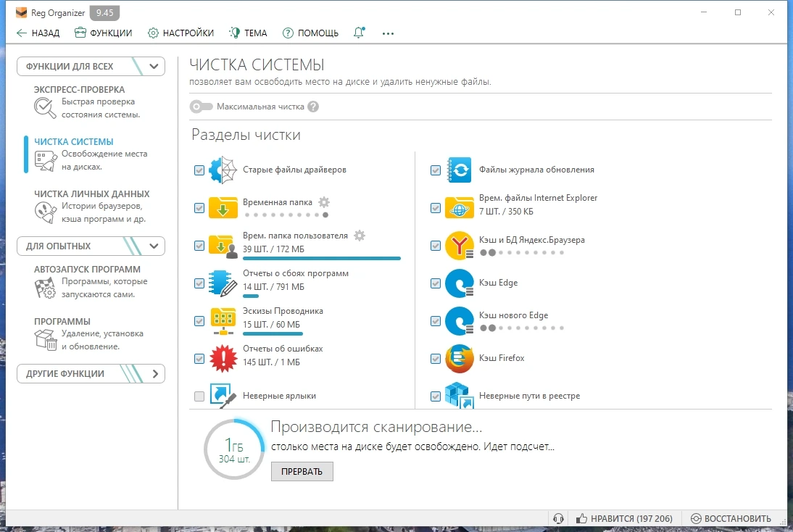
Task: Open the ФУНКЦИИ menu
Action: click(103, 33)
